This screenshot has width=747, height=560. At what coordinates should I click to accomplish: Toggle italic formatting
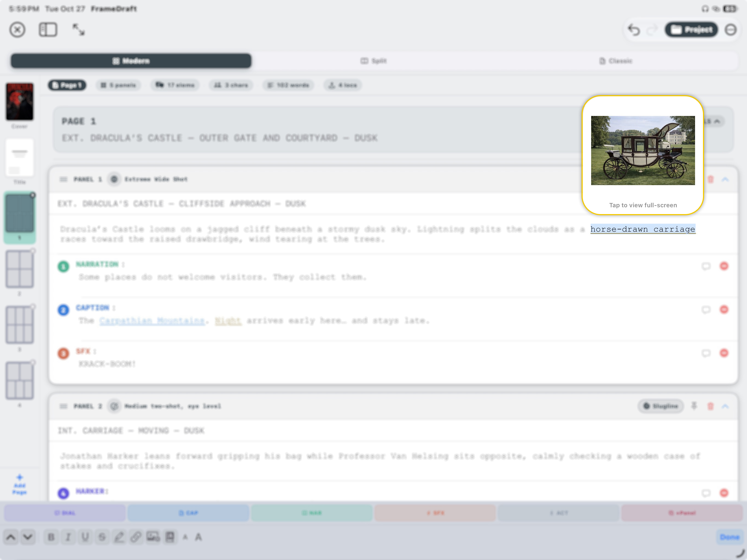tap(68, 537)
